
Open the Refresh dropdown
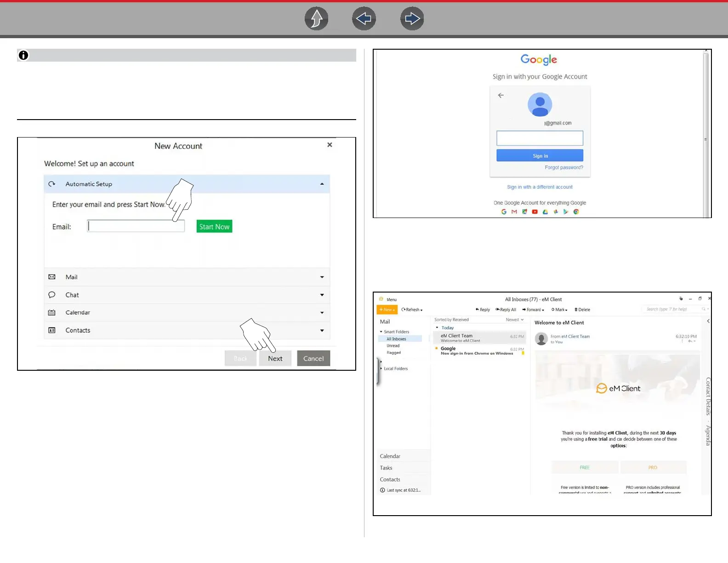pos(412,310)
